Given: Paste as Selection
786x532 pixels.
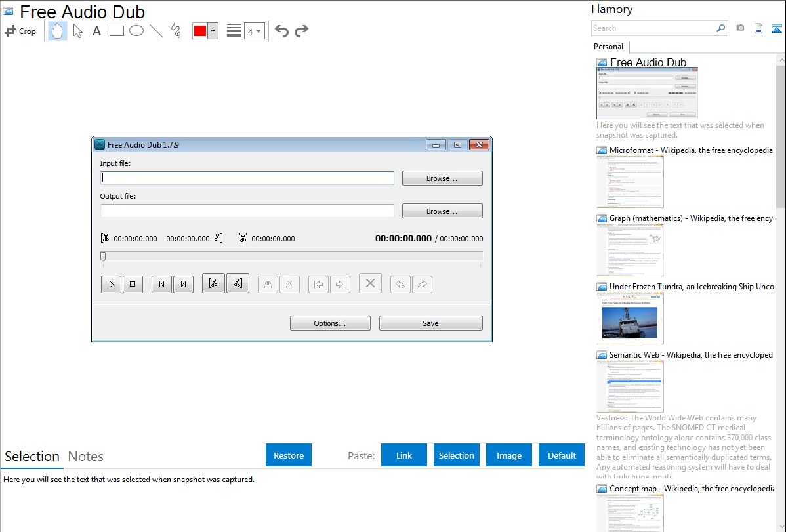Looking at the screenshot, I should pos(456,455).
